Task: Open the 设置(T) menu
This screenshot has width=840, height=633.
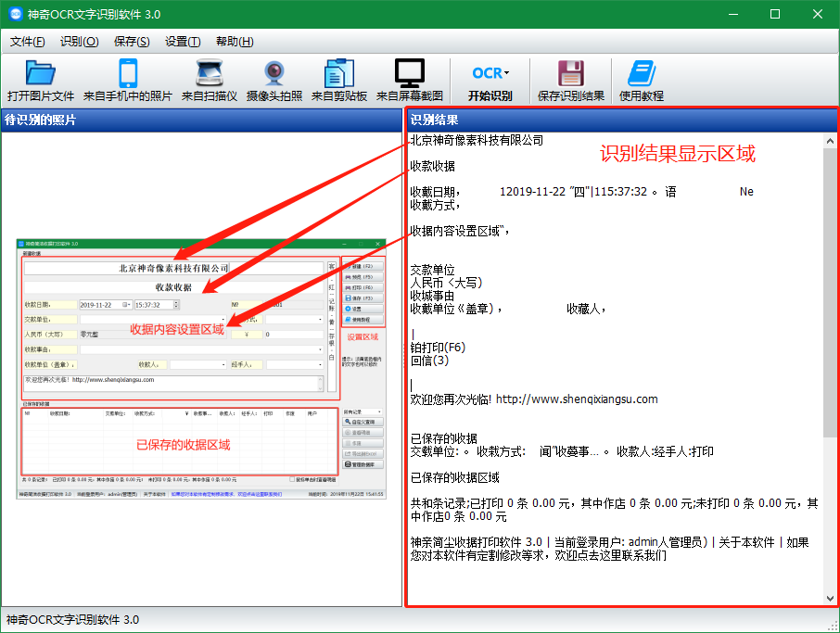Action: [x=183, y=42]
